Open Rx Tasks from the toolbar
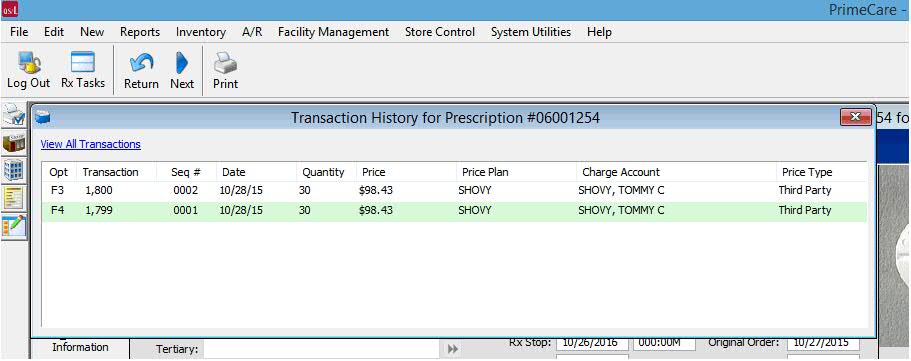The width and height of the screenshot is (911, 361). (x=83, y=63)
